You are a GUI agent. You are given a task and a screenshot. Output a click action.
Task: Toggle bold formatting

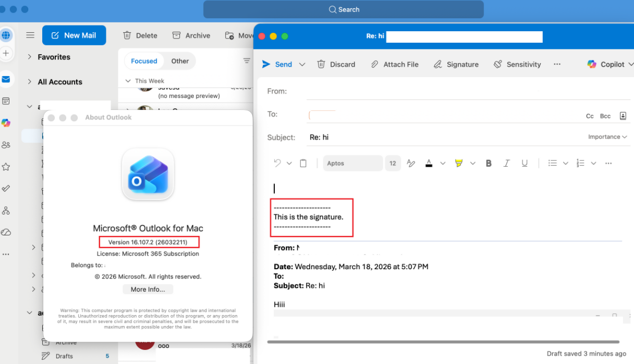click(x=489, y=163)
